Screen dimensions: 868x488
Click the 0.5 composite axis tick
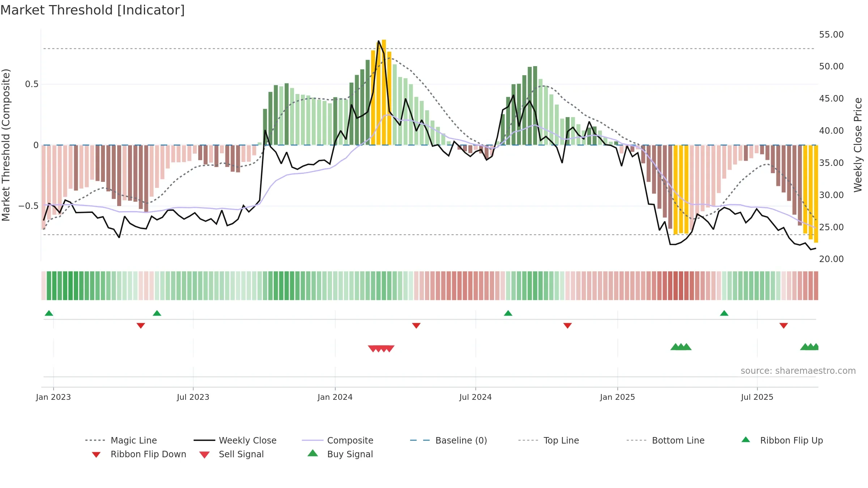point(32,84)
